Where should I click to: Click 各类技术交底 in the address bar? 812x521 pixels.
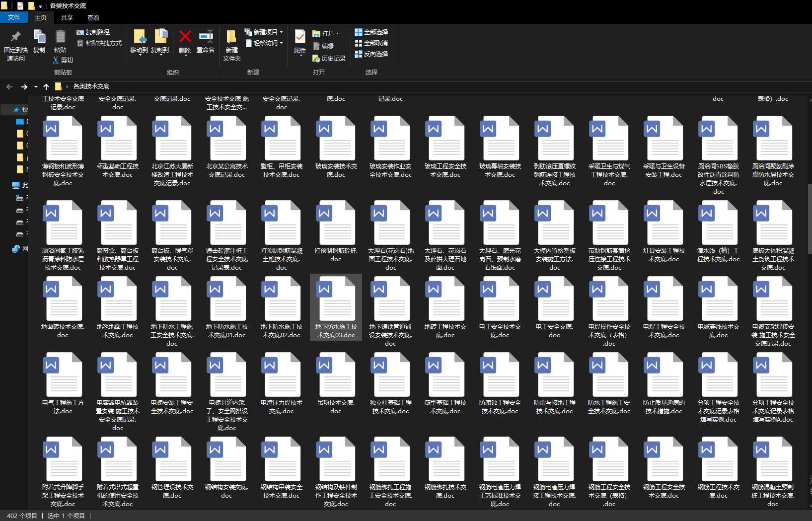pos(91,86)
